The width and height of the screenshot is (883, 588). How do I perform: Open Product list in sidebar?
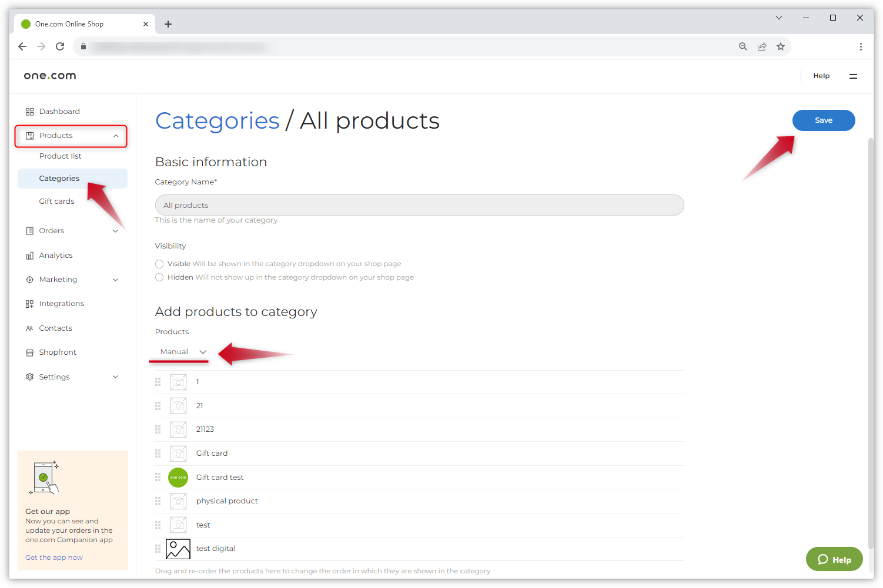coord(60,156)
